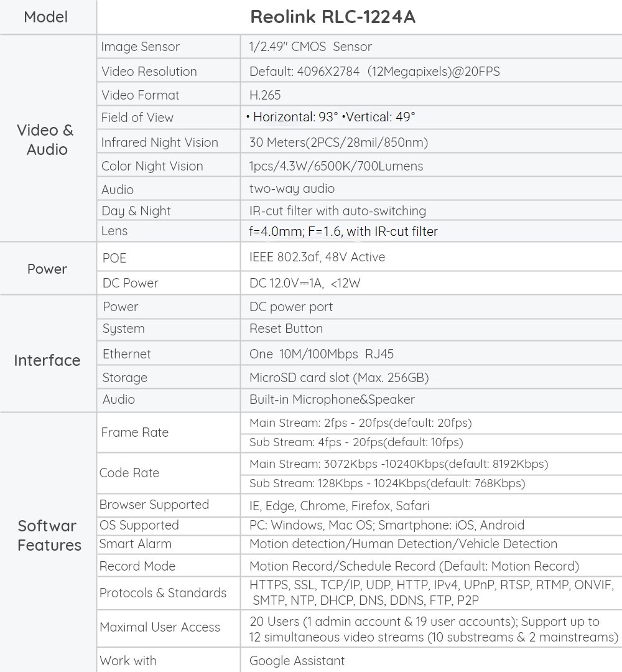Screen dimensions: 622x672
Task: Select the MicroSD card slot storage value
Action: click(339, 378)
